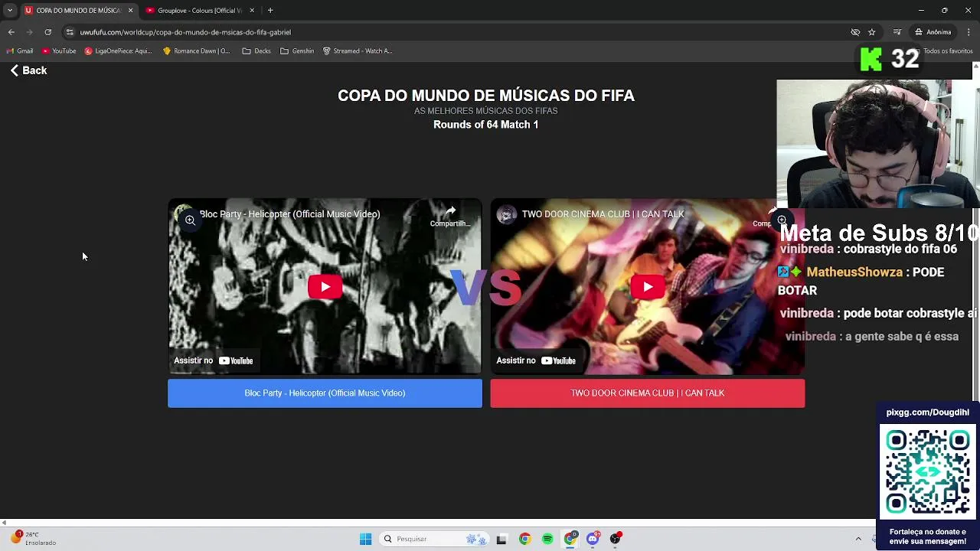Focus the uwufufu.com address bar
The width and height of the screenshot is (980, 551).
tap(459, 32)
